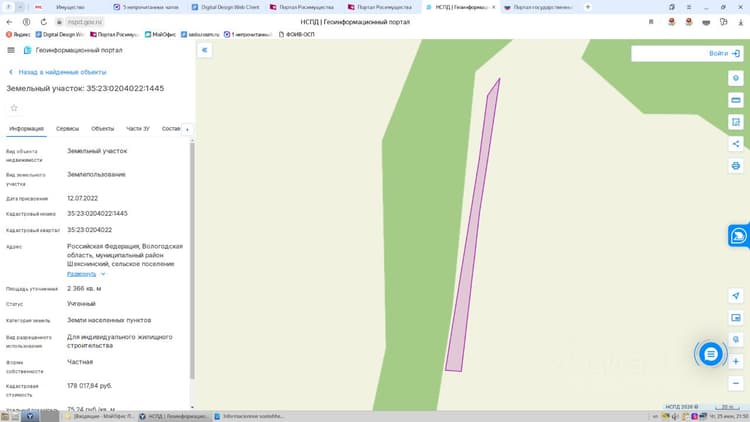
Task: Open the round blue chat menu button
Action: point(711,354)
